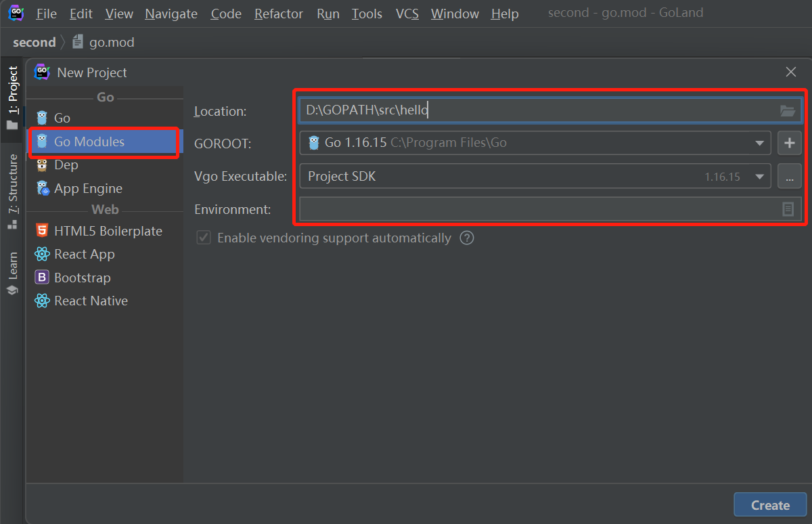
Task: Click the Vgo Executable label
Action: pyautogui.click(x=241, y=177)
